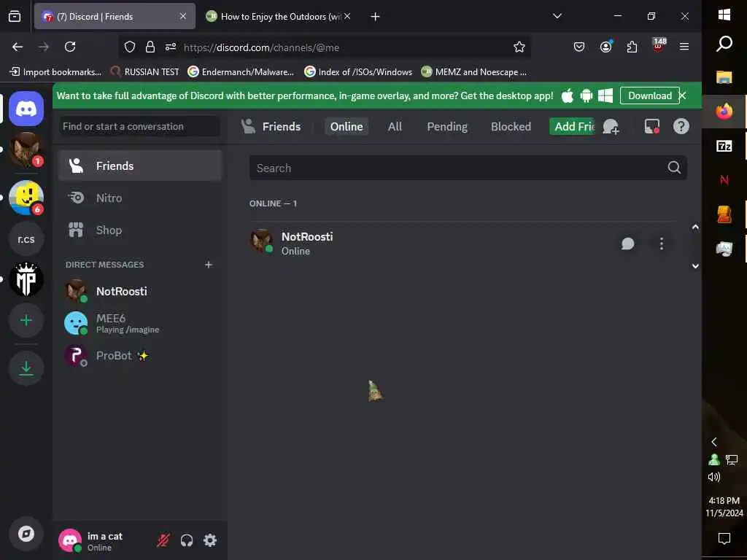The image size is (747, 560).
Task: Open Extensions puzzle icon
Action: click(632, 47)
